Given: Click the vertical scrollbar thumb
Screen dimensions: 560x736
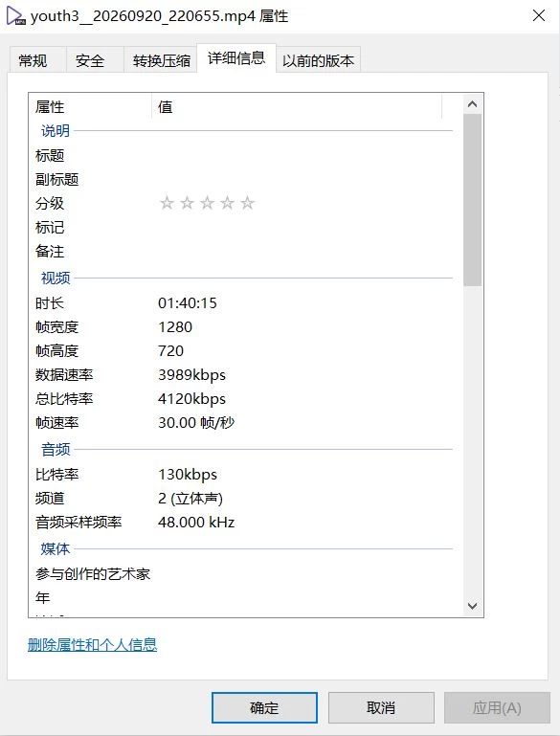Looking at the screenshot, I should click(x=472, y=200).
